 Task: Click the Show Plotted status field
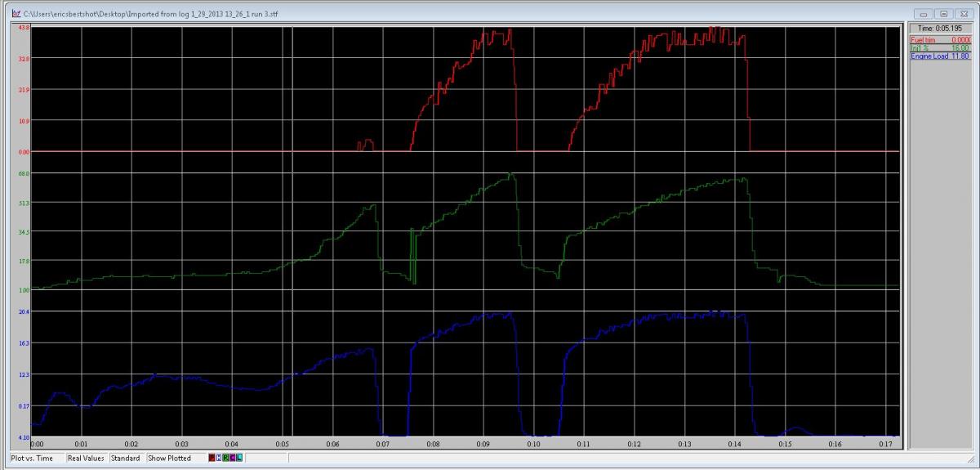(x=176, y=459)
